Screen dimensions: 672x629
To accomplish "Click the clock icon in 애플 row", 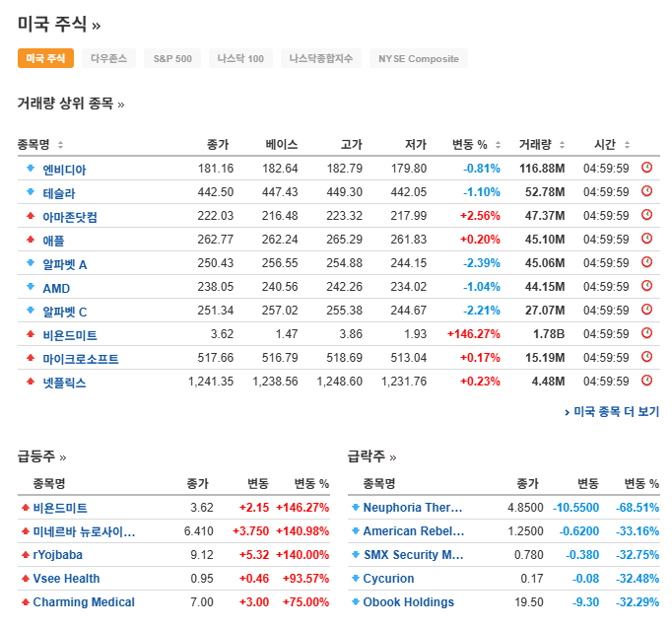I will pos(646,238).
